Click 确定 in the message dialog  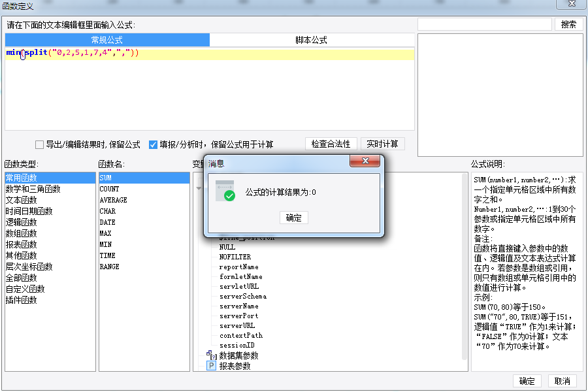click(x=293, y=218)
